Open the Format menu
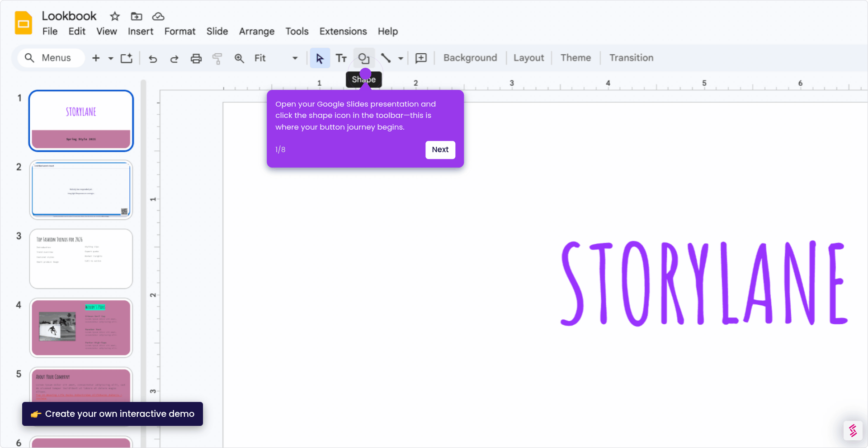Viewport: 868px width, 448px height. click(x=180, y=32)
